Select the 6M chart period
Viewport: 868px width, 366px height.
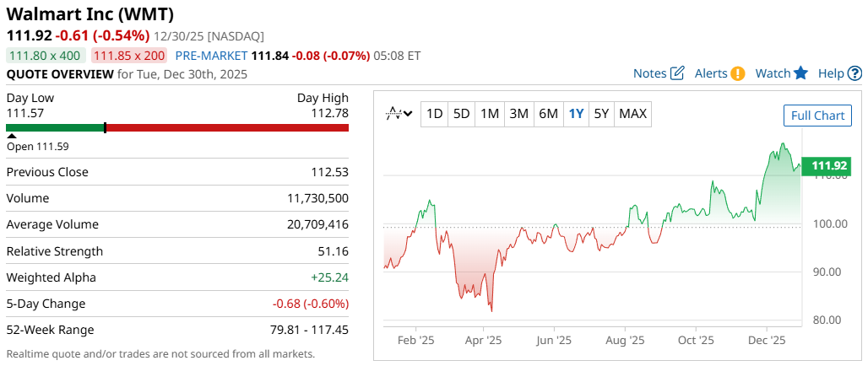click(548, 114)
